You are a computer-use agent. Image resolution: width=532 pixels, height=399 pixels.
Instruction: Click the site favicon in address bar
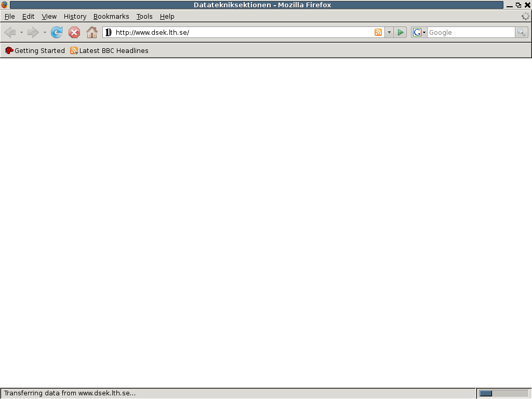pyautogui.click(x=109, y=33)
